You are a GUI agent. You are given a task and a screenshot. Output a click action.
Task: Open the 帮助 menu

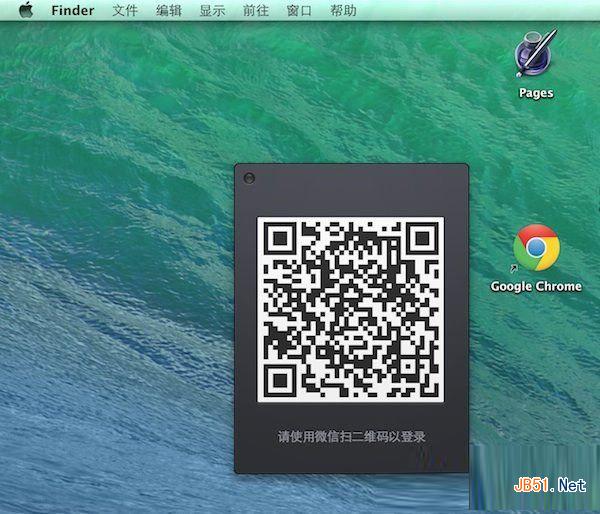(x=343, y=10)
